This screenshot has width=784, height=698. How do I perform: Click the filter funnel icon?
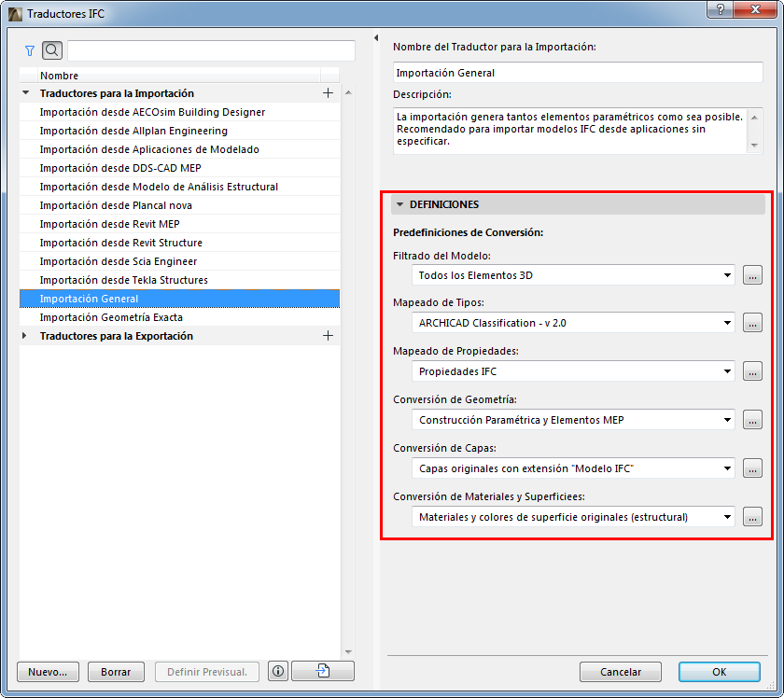coord(30,50)
